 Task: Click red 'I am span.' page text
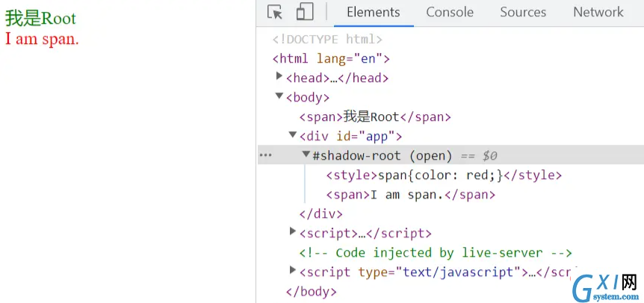coord(42,39)
